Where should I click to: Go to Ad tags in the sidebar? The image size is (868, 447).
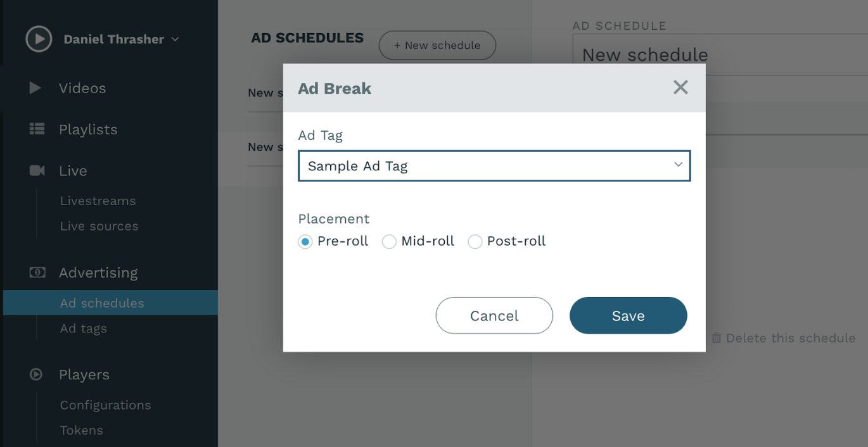pyautogui.click(x=82, y=329)
